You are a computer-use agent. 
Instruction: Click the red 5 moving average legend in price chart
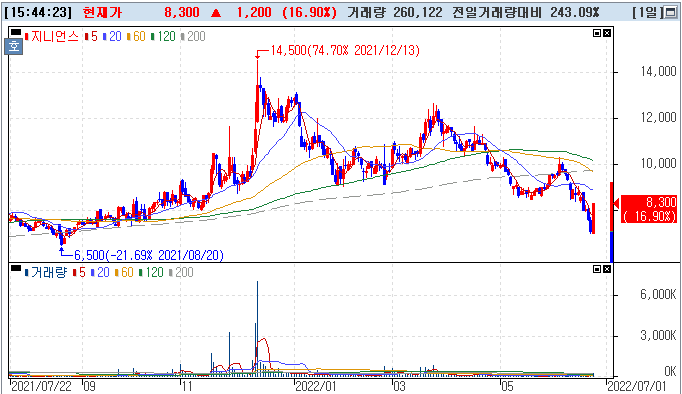91,37
